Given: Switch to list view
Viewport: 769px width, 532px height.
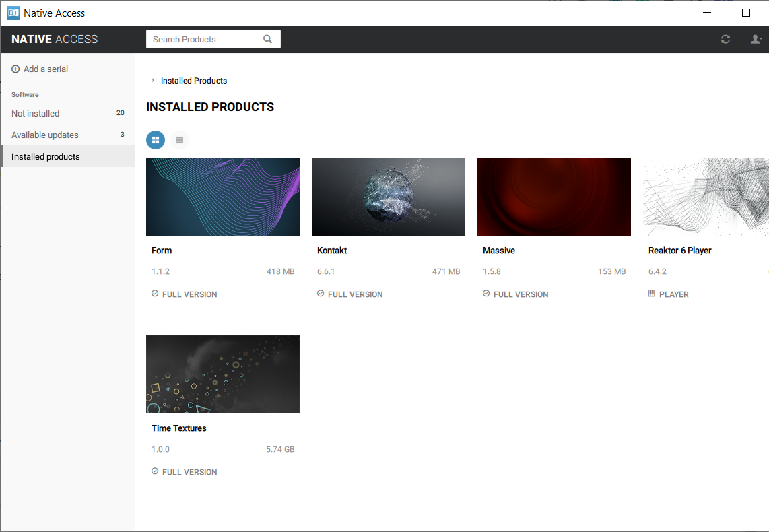Looking at the screenshot, I should point(180,140).
